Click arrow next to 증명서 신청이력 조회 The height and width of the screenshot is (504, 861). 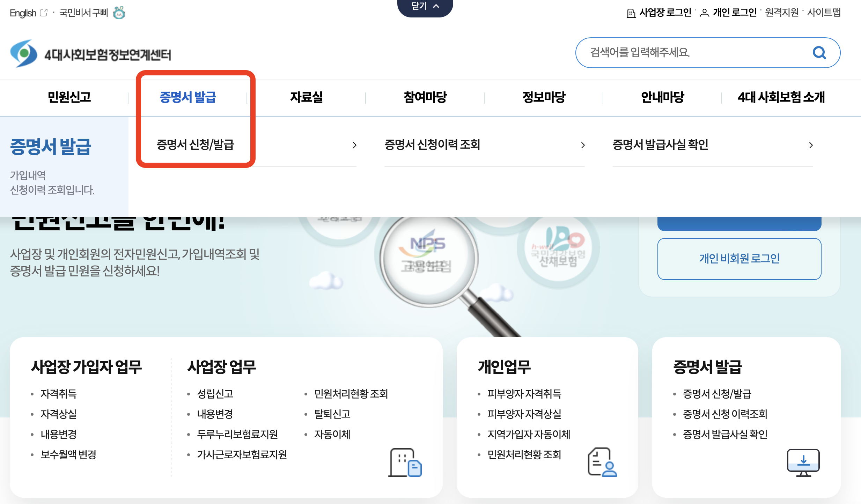coord(583,145)
